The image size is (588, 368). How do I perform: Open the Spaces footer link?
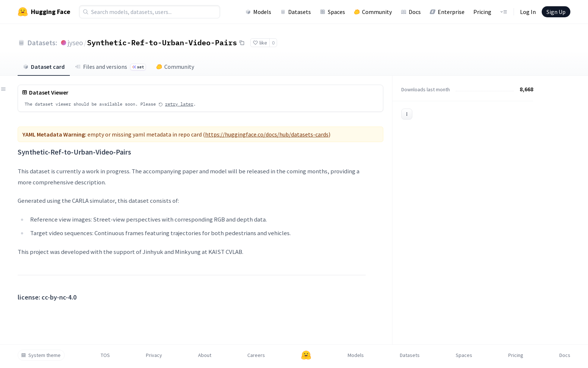(x=464, y=355)
